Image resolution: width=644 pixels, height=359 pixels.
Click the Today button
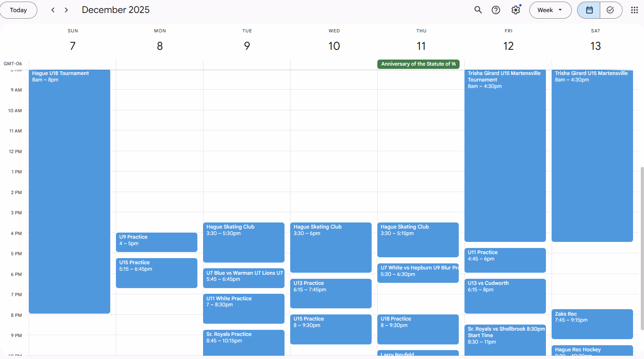(18, 10)
